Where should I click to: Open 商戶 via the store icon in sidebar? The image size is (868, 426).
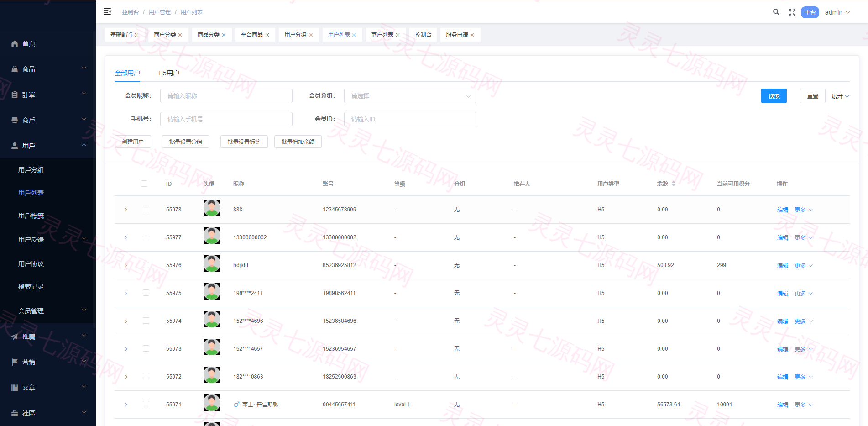point(15,120)
